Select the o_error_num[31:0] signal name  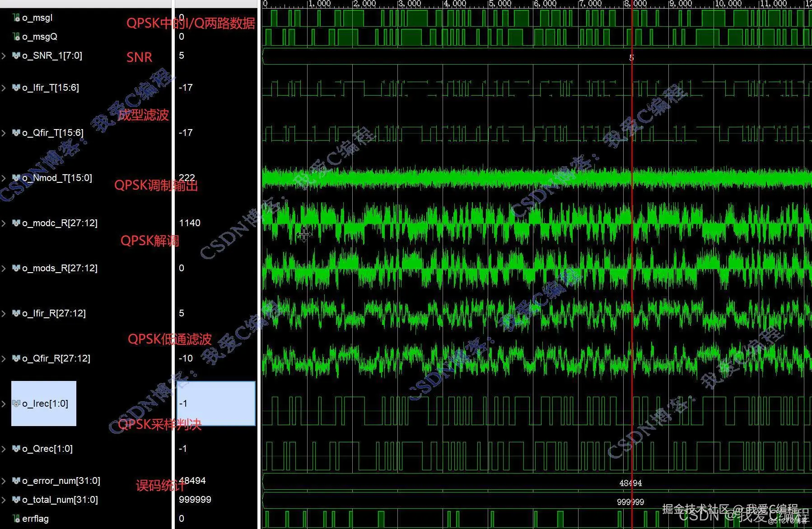click(61, 481)
